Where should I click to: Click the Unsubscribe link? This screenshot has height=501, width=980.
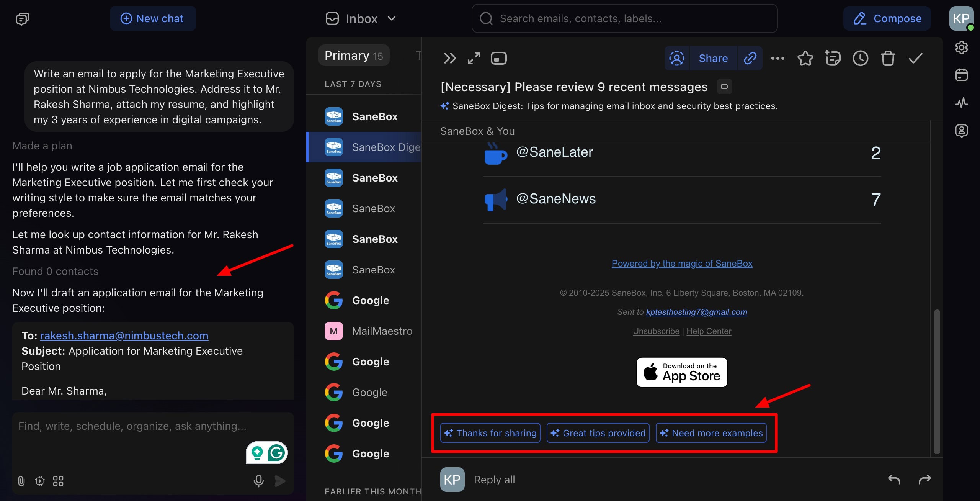[x=656, y=331]
